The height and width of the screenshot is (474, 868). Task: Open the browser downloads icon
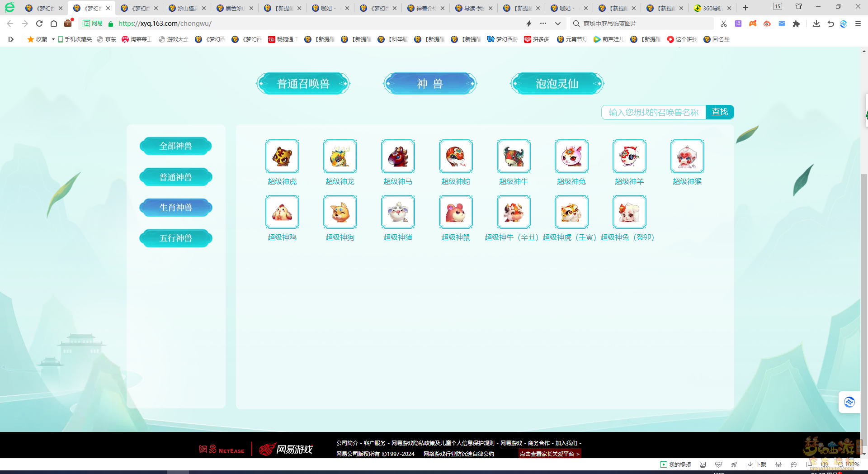pos(816,24)
